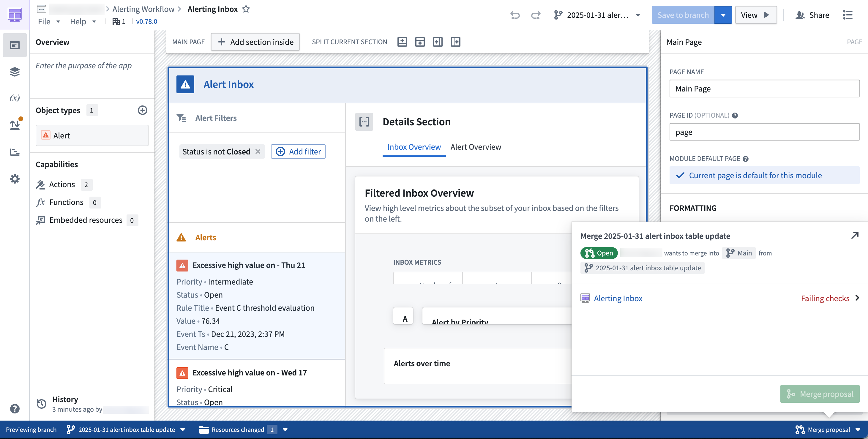The height and width of the screenshot is (439, 868).
Task: Open merge proposal in new view arrow
Action: tap(855, 235)
